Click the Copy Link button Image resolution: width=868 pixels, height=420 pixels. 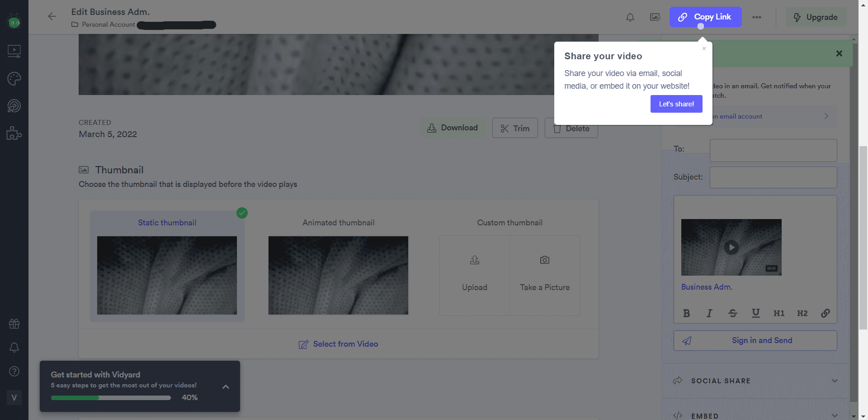pyautogui.click(x=705, y=17)
